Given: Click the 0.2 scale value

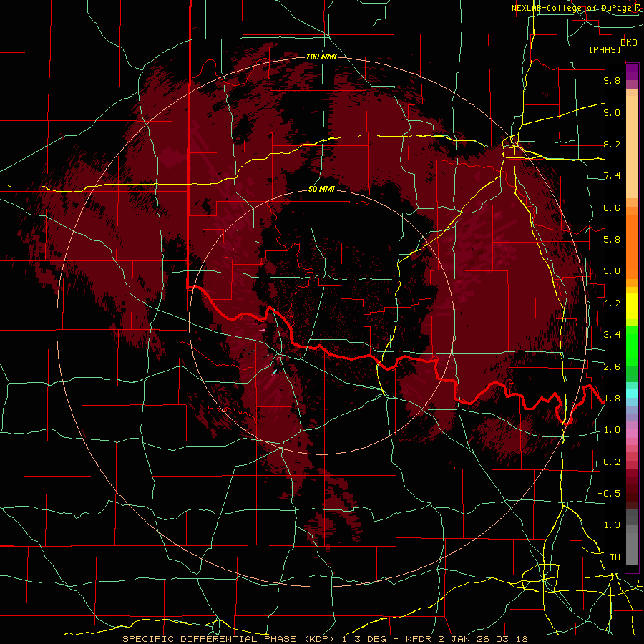Looking at the screenshot, I should tap(612, 462).
